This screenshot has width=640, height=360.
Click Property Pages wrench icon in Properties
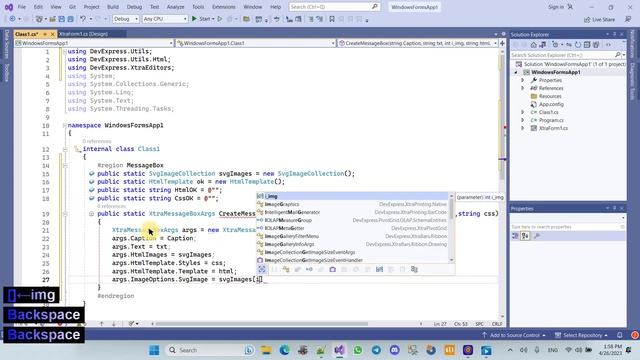point(537,236)
